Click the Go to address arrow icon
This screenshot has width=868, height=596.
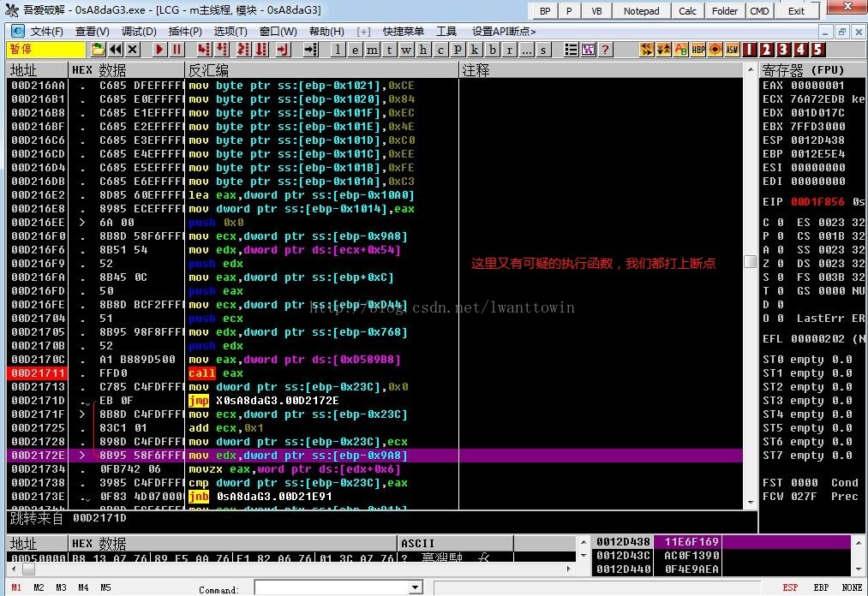[x=310, y=50]
